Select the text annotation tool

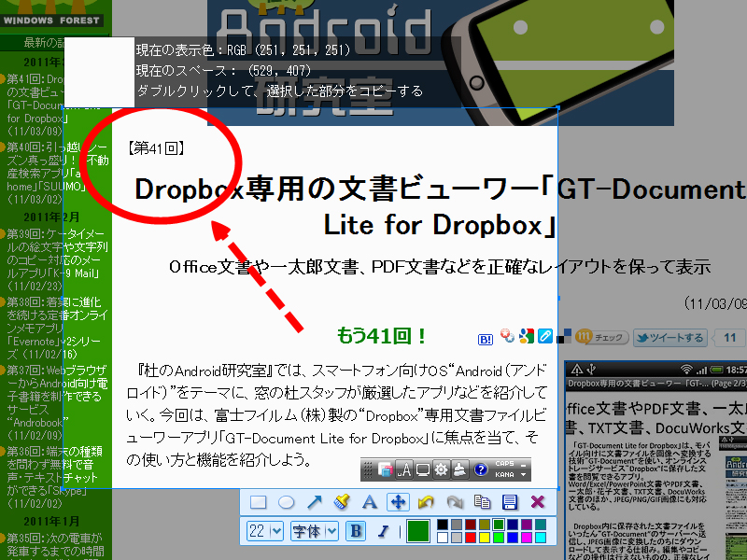pyautogui.click(x=370, y=501)
